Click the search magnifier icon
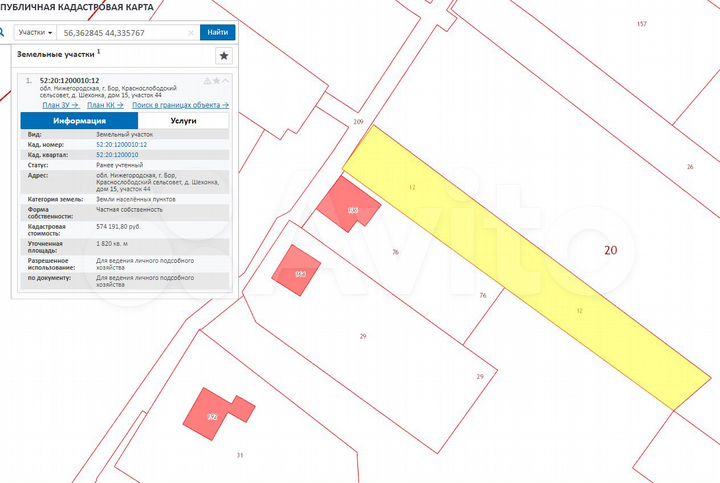This screenshot has width=720, height=483. click(5, 32)
